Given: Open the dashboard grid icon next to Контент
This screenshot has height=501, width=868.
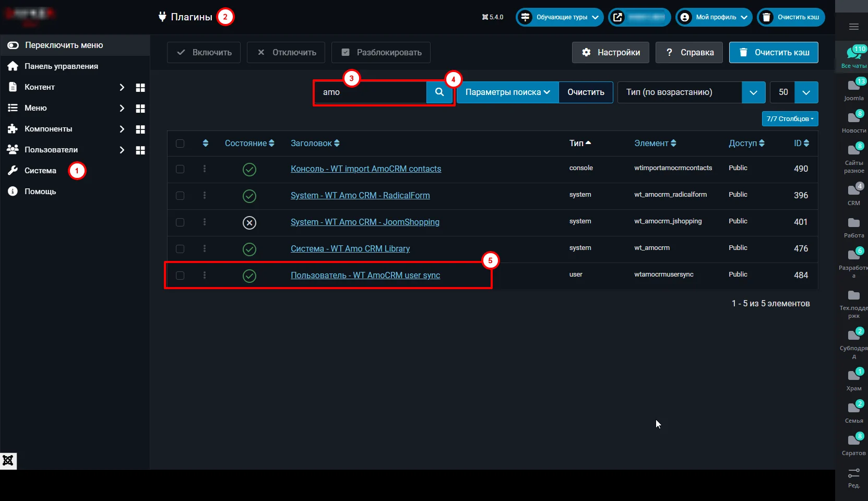Looking at the screenshot, I should 140,87.
